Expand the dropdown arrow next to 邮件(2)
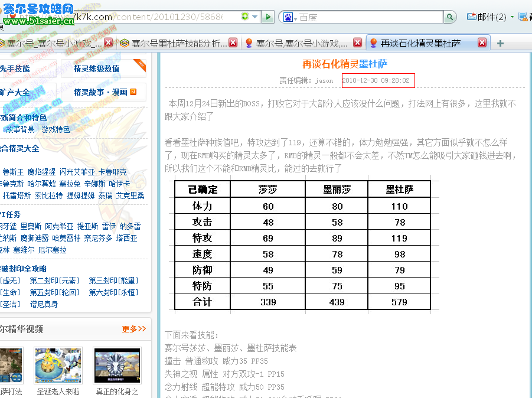The width and height of the screenshot is (532, 398). coord(512,17)
